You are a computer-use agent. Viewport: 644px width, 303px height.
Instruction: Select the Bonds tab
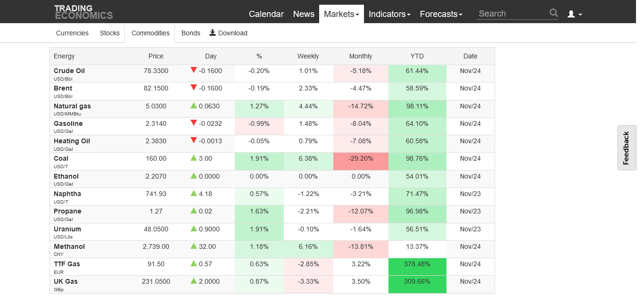click(x=190, y=33)
